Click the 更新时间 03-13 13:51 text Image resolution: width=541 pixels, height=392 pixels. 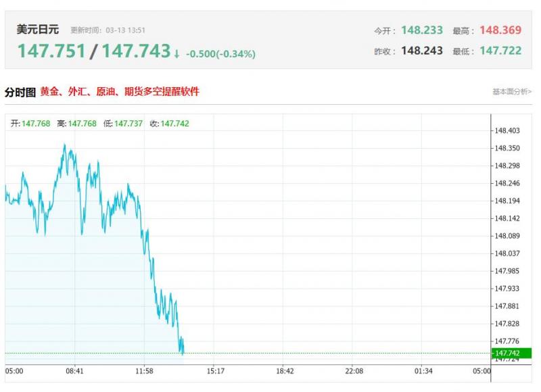click(108, 30)
